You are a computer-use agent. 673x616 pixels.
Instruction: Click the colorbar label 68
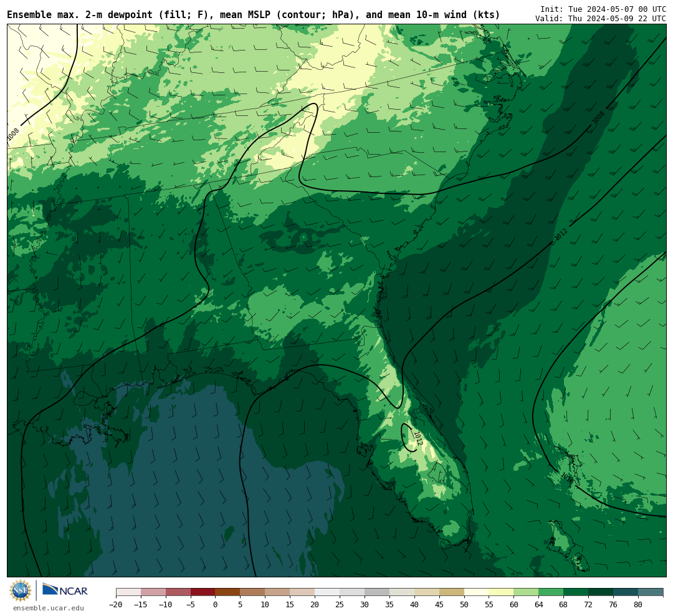pyautogui.click(x=563, y=605)
